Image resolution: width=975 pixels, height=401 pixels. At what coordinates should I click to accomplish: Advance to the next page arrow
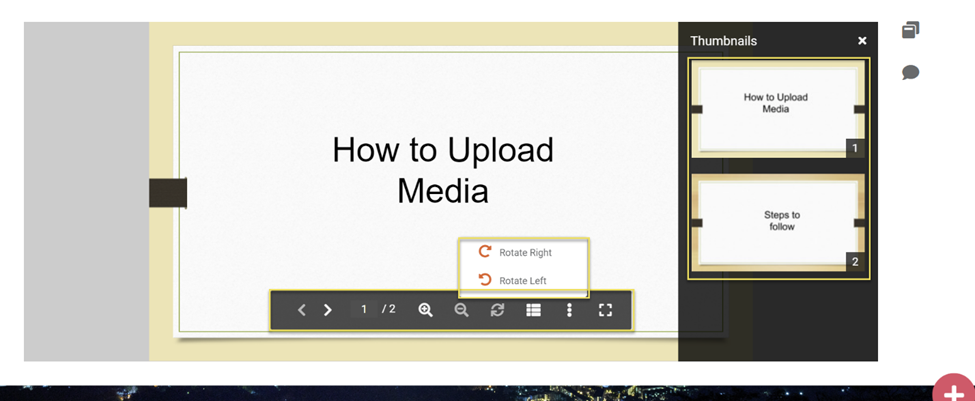click(328, 310)
